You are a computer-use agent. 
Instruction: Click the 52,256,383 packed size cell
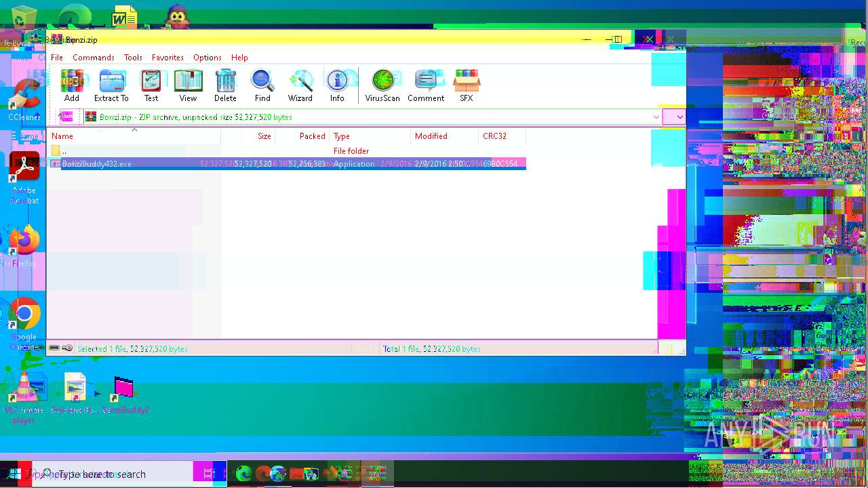click(307, 164)
